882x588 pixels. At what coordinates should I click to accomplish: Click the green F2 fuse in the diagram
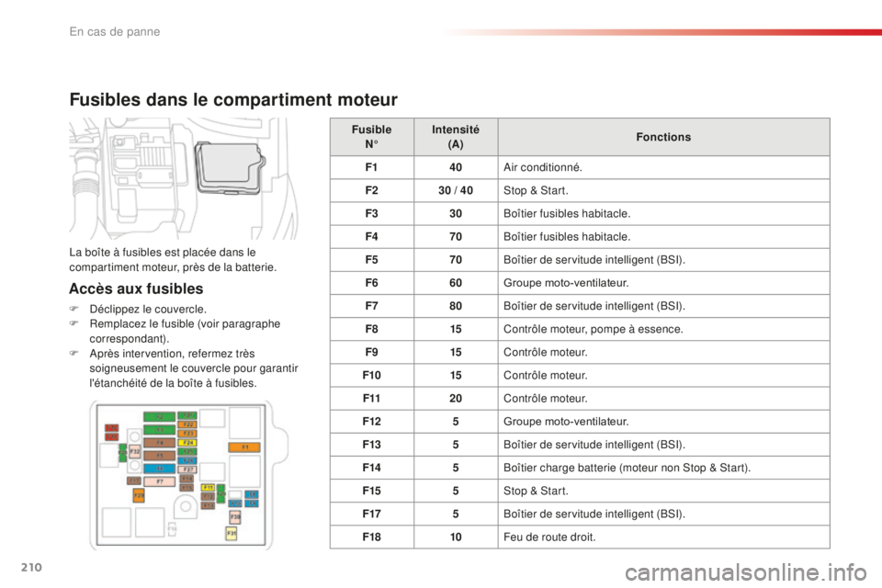pos(159,417)
